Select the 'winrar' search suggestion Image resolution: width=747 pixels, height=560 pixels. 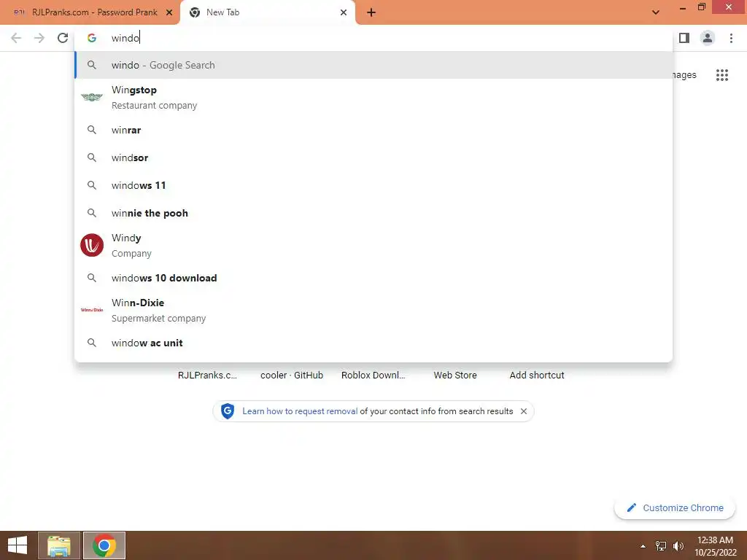373,130
